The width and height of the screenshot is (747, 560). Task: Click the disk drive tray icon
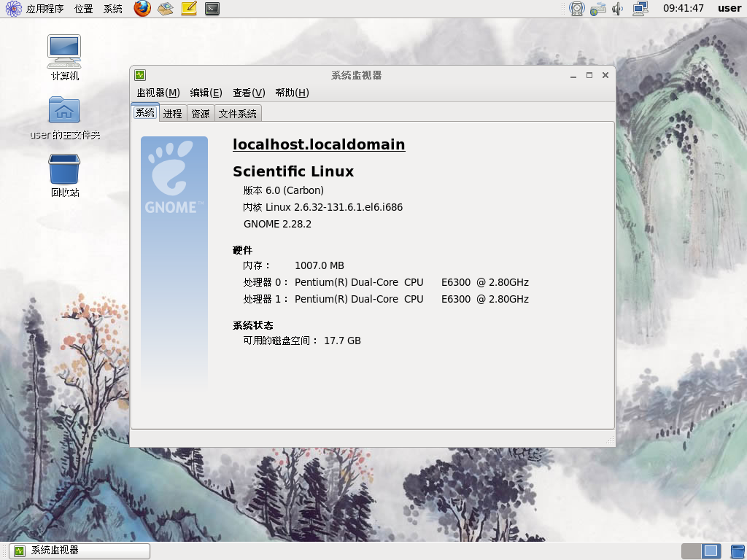pos(577,9)
